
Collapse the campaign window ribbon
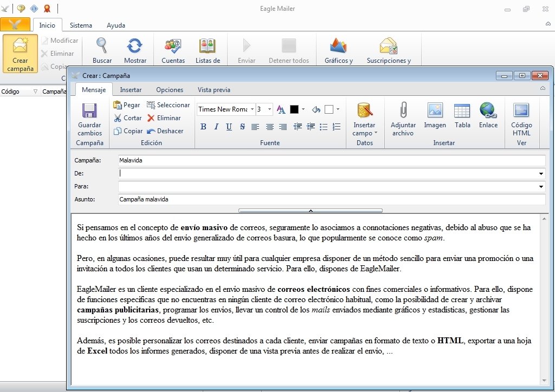pyautogui.click(x=543, y=88)
